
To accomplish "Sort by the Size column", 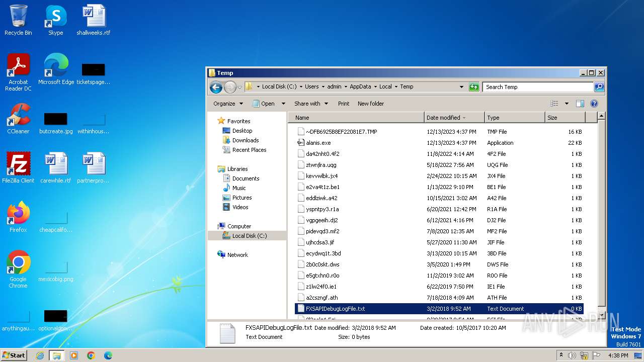I will [565, 118].
